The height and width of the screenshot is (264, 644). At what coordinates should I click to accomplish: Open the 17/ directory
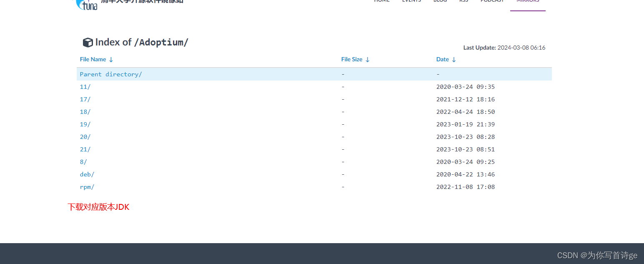point(85,99)
